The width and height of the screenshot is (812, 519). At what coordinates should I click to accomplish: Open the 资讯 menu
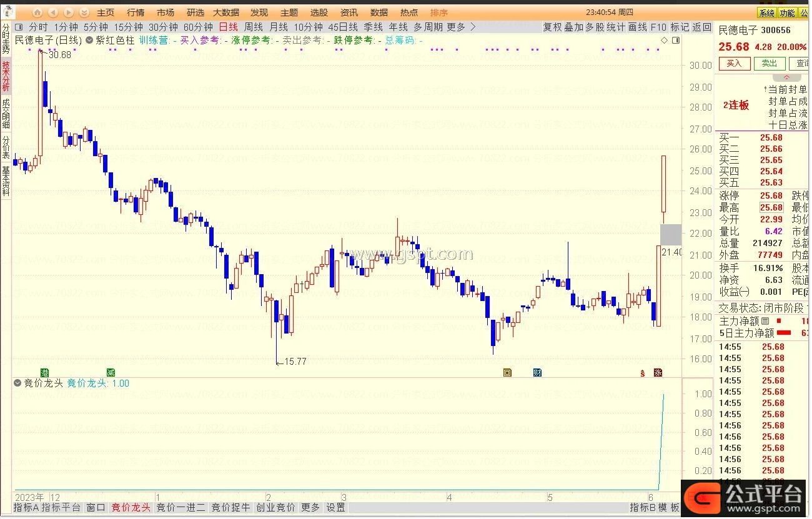click(x=349, y=12)
